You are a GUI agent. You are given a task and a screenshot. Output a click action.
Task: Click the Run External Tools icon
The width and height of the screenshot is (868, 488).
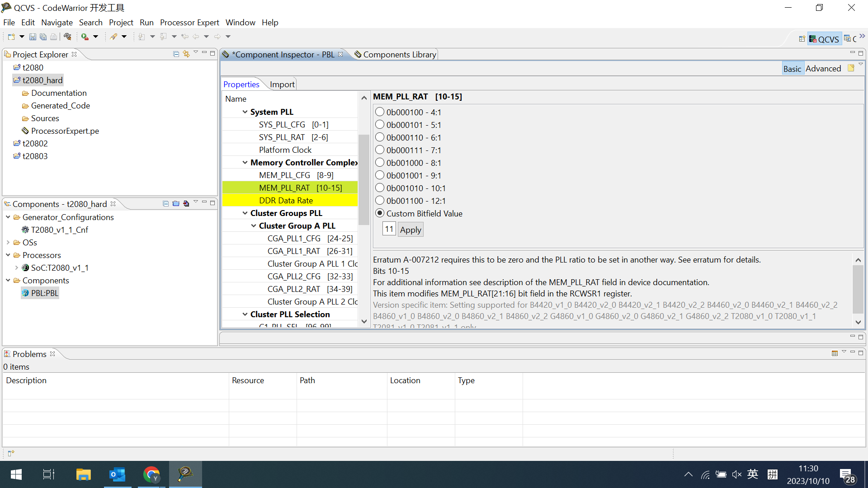pyautogui.click(x=85, y=37)
